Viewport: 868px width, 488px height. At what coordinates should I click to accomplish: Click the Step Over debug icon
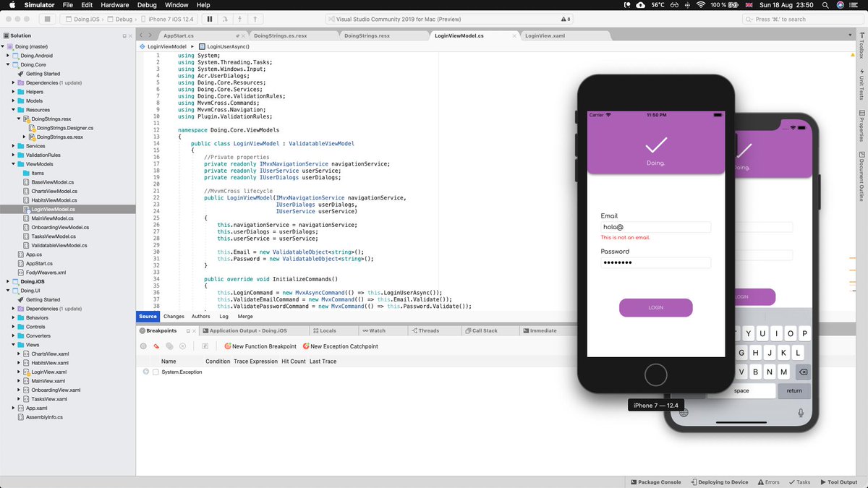tap(225, 19)
